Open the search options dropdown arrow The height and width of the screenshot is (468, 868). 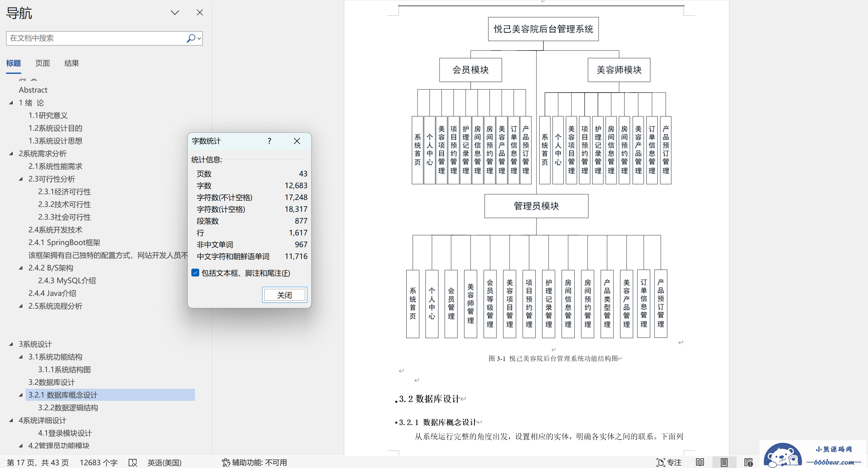[200, 38]
